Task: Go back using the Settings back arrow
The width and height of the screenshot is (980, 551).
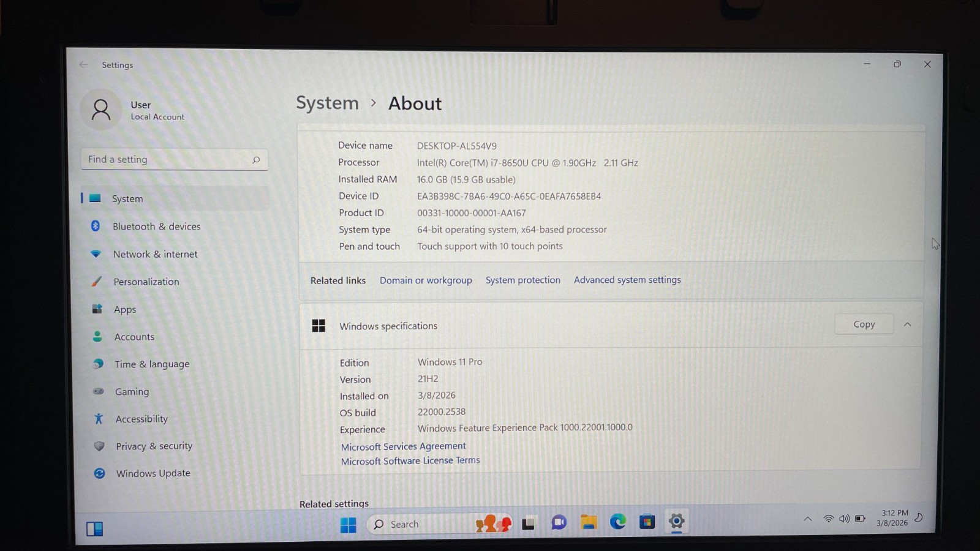Action: pyautogui.click(x=84, y=64)
